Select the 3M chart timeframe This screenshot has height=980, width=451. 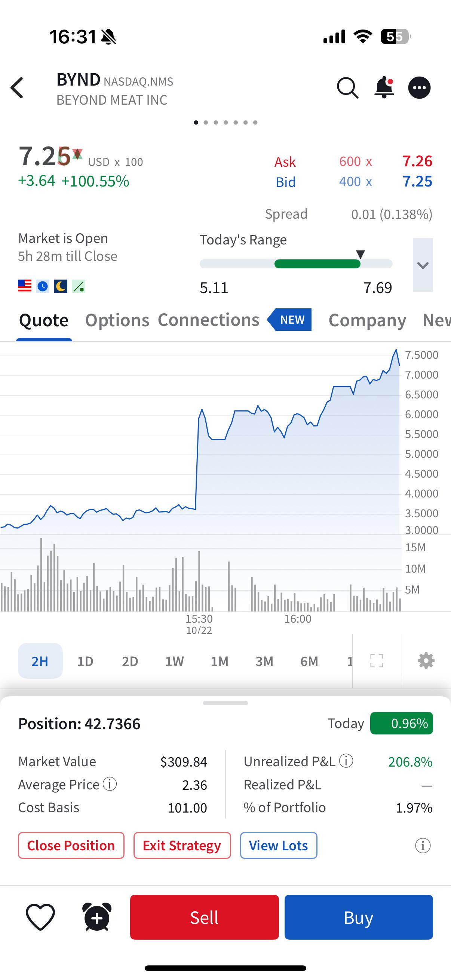[x=264, y=661]
